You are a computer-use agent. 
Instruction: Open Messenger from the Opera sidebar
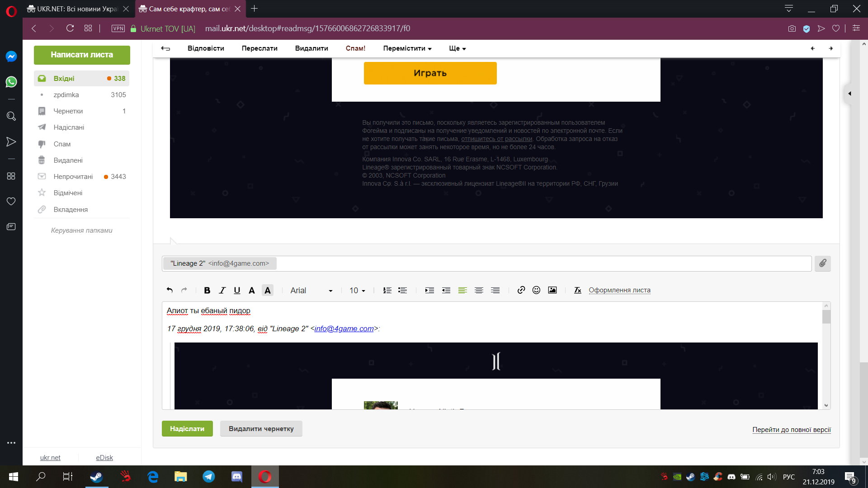11,56
